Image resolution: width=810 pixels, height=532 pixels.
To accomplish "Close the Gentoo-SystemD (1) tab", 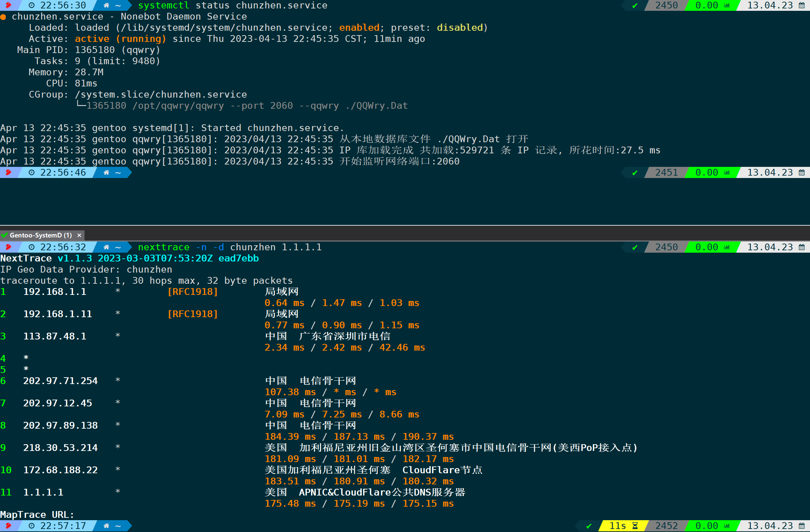I will (79, 235).
